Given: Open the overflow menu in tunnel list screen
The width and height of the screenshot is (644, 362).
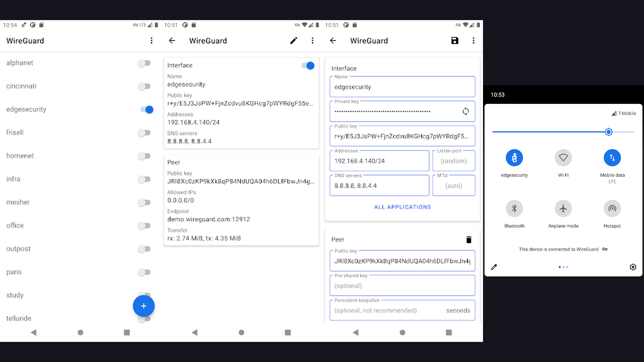Looking at the screenshot, I should point(152,41).
